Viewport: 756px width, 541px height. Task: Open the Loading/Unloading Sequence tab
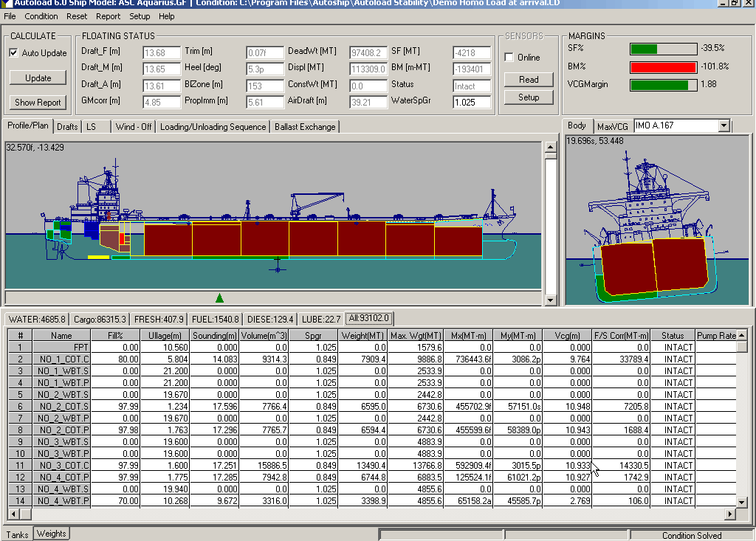[x=213, y=126]
